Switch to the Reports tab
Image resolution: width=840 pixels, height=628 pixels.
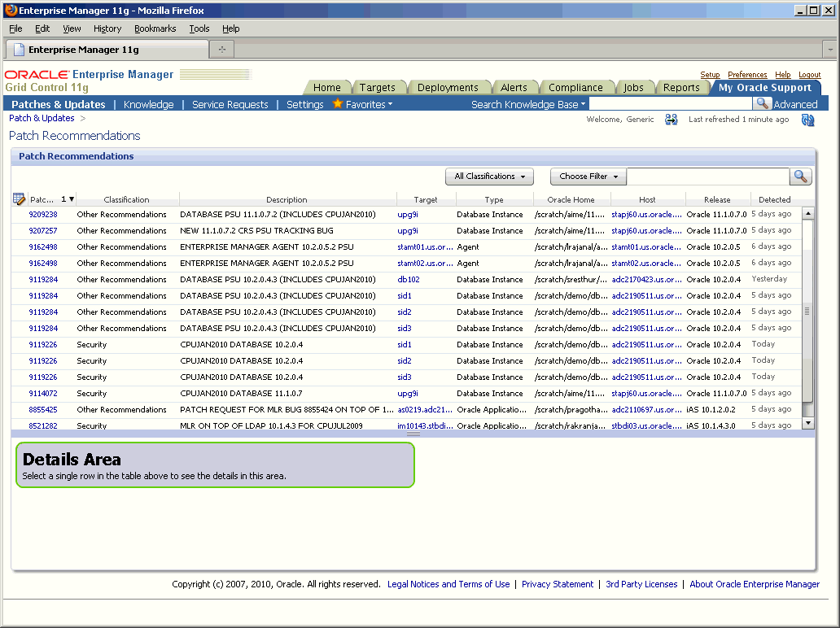pos(681,87)
